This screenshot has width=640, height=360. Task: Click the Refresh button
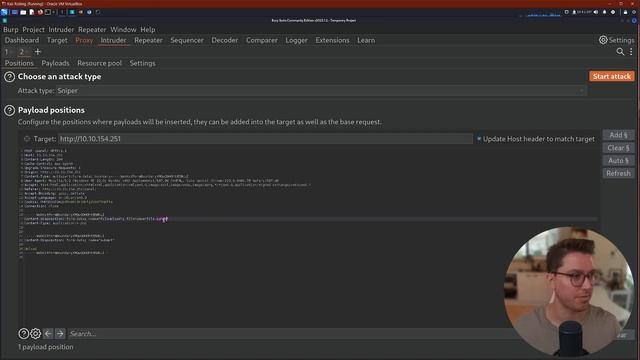point(618,173)
